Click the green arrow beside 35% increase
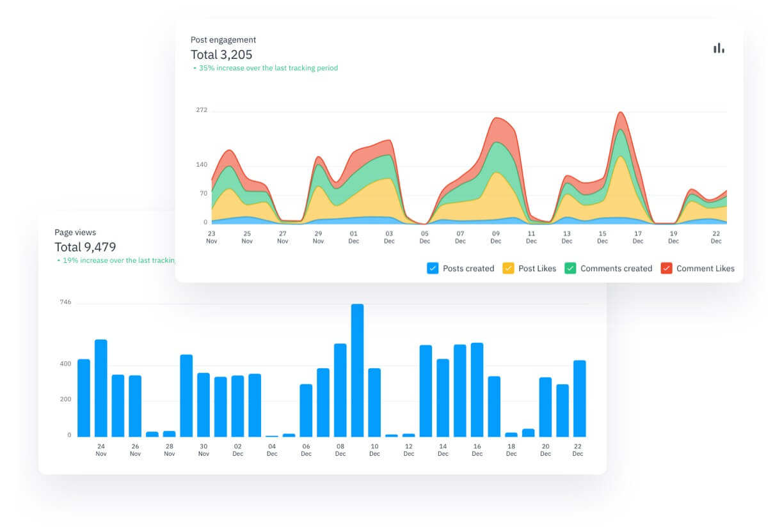The width and height of the screenshot is (782, 532). pos(195,68)
